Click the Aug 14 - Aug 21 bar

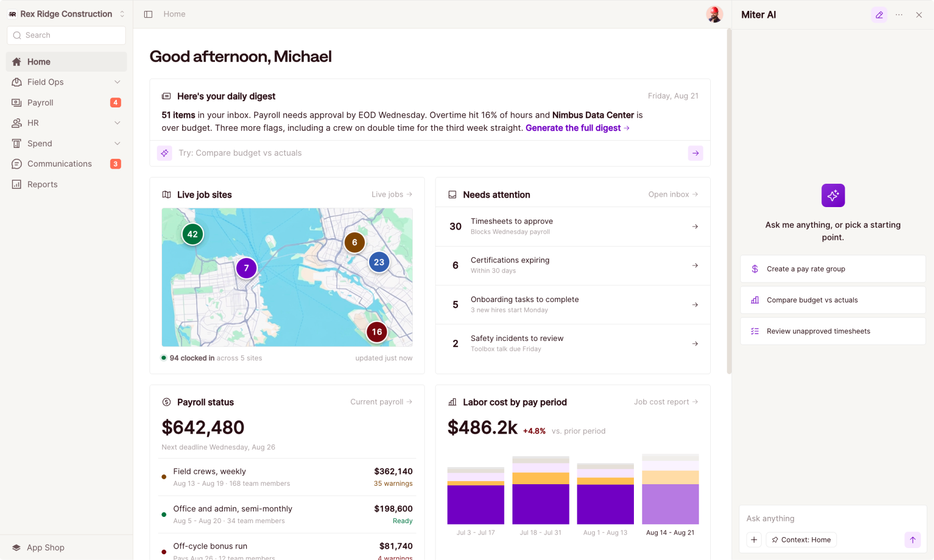click(x=670, y=489)
